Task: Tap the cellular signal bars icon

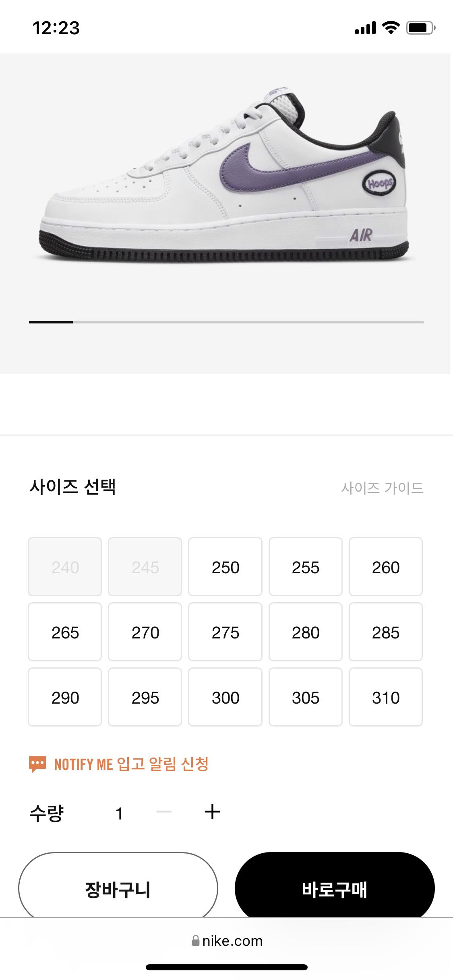Action: pyautogui.click(x=365, y=28)
